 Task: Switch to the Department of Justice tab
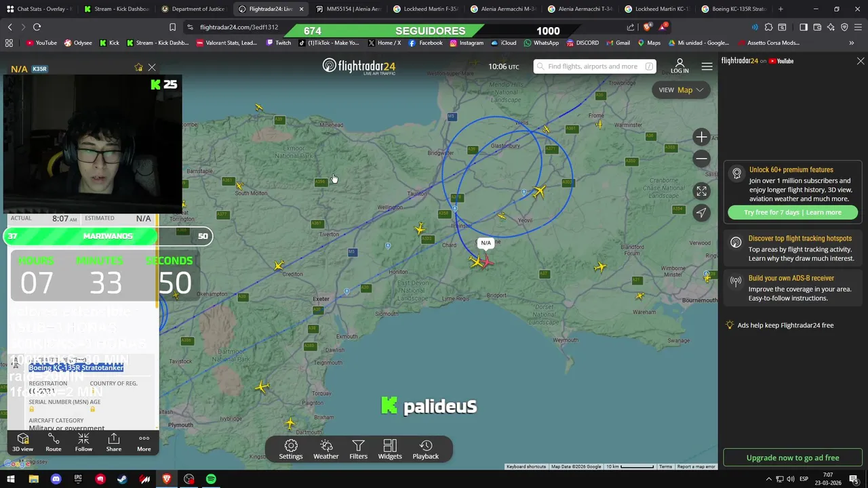[193, 9]
